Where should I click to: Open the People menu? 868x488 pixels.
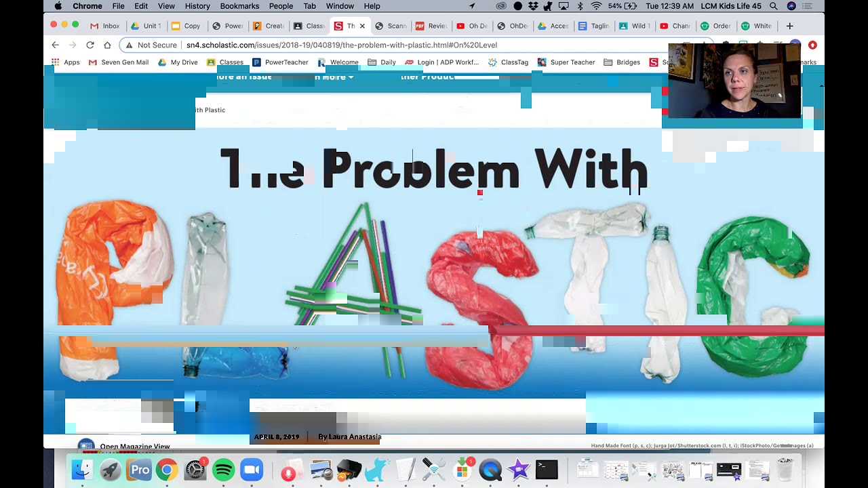click(281, 6)
